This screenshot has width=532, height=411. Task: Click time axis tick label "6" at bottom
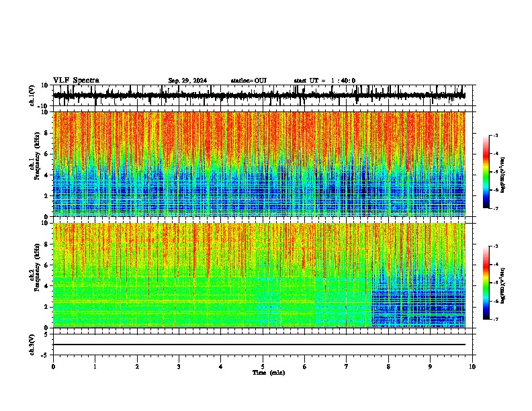tap(304, 367)
